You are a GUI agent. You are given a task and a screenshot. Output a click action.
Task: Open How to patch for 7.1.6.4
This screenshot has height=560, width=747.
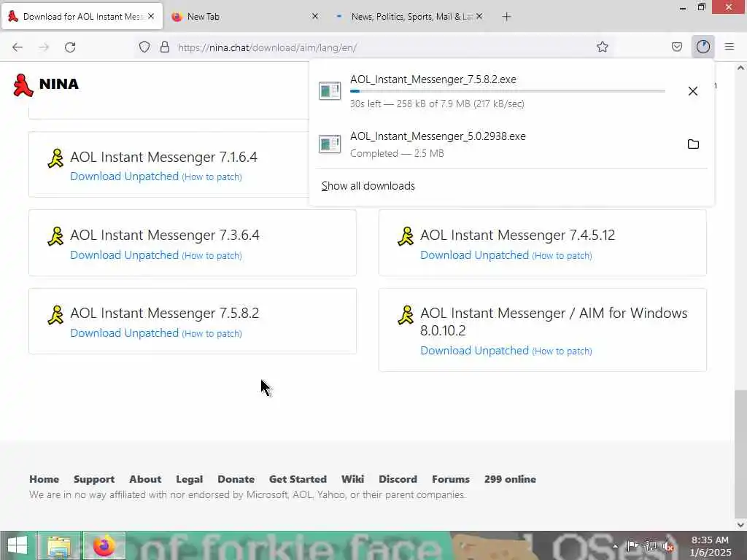[212, 177]
